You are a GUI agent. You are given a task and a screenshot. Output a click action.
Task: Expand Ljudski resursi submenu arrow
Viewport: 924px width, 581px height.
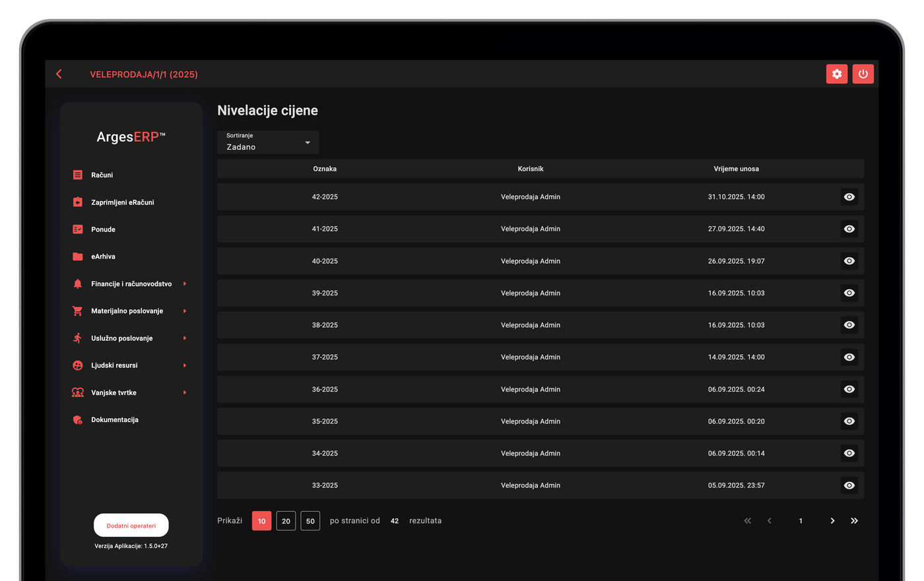[185, 365]
